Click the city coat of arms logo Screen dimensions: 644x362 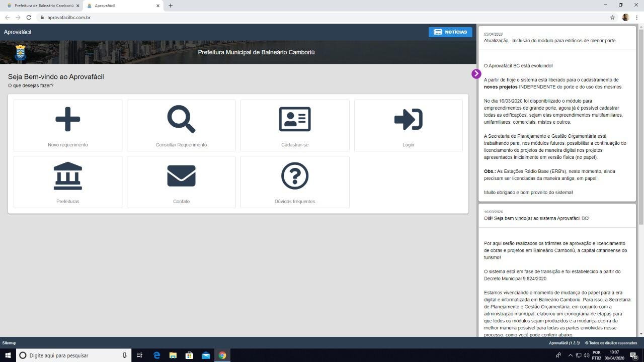point(20,52)
